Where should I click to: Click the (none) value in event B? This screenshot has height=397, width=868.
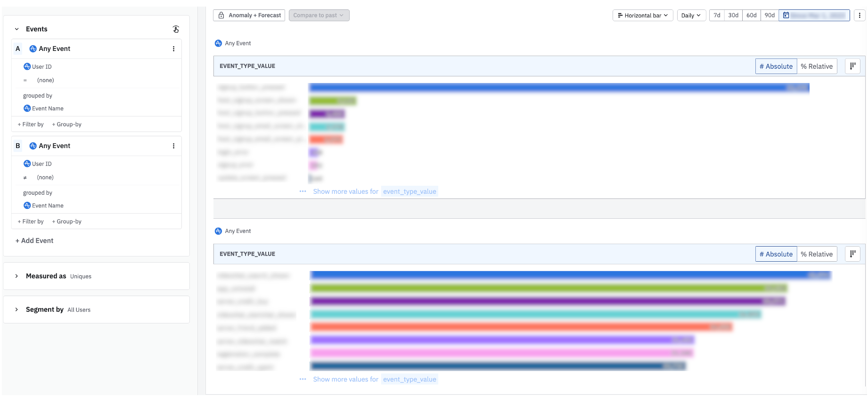[x=46, y=177]
